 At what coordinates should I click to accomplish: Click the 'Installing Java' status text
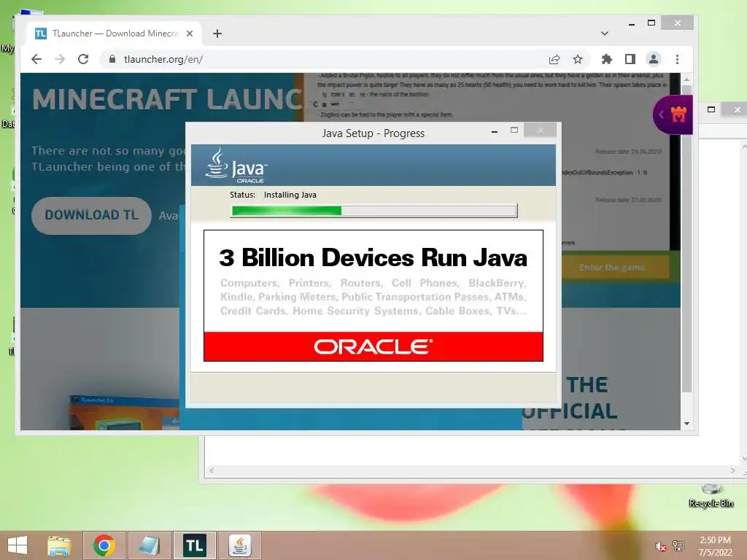290,195
